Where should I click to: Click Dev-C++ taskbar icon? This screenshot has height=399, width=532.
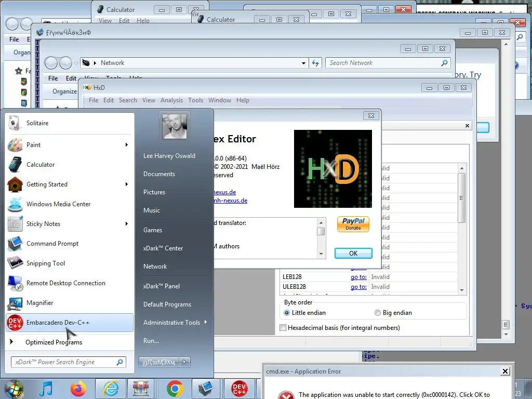click(239, 389)
